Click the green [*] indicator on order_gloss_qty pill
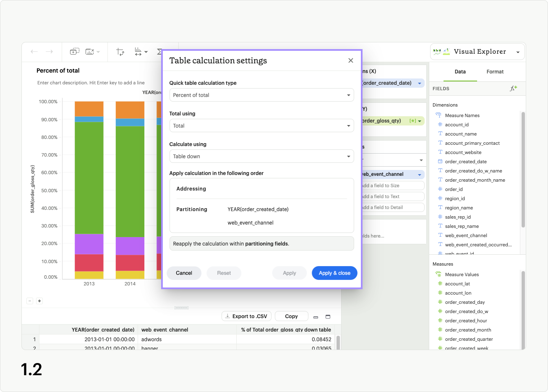The image size is (548, 392). coord(413,120)
